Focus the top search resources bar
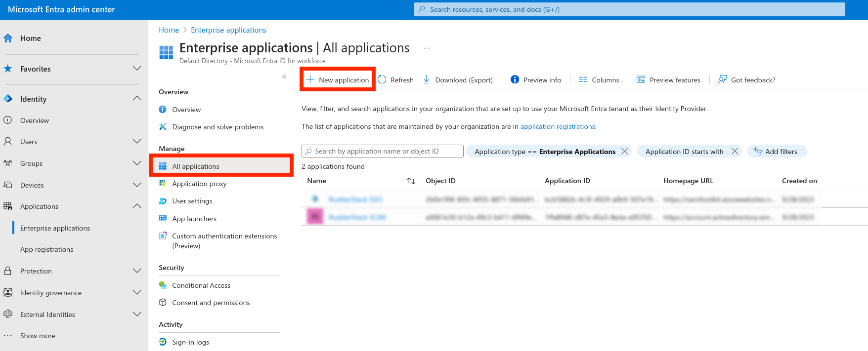 630,9
